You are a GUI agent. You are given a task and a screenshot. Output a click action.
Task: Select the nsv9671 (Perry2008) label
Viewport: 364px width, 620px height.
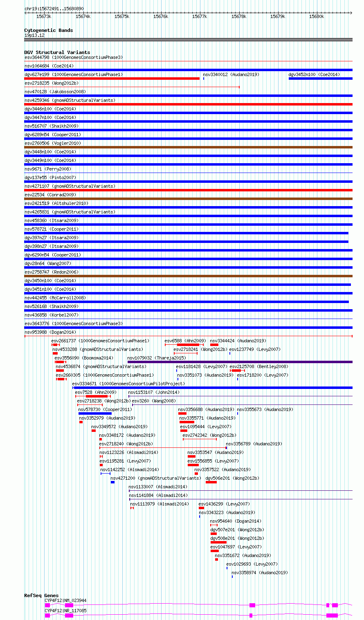tap(48, 169)
